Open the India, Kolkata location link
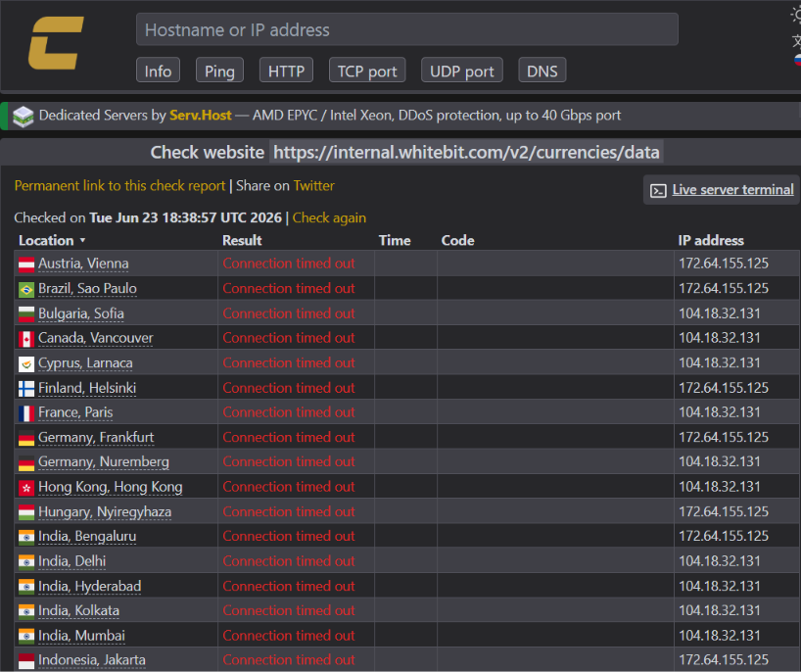The width and height of the screenshot is (801, 672). click(x=78, y=610)
